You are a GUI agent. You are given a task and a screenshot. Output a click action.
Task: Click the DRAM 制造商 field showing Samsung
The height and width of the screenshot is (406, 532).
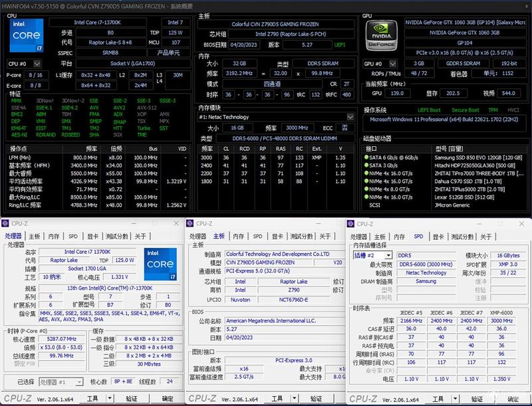coord(426,281)
